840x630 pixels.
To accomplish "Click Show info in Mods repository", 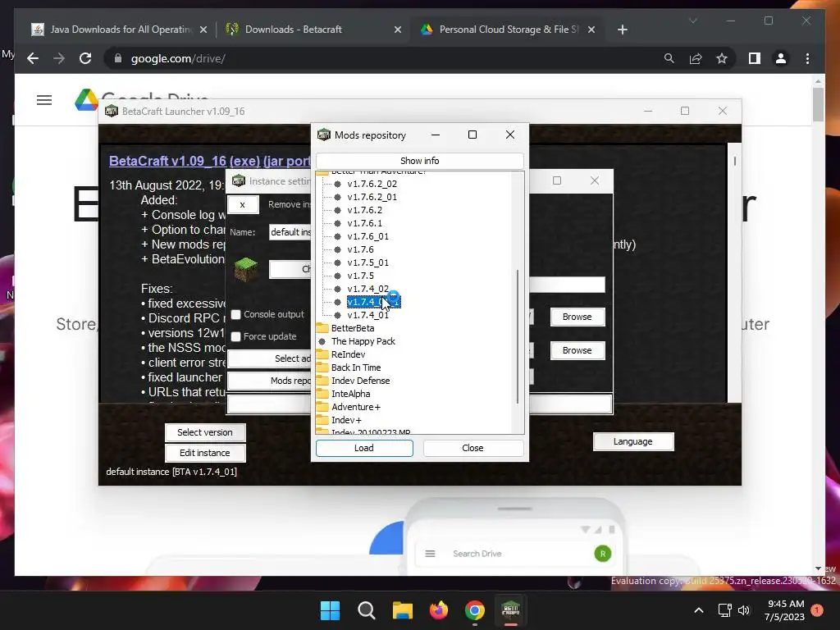I will point(419,161).
